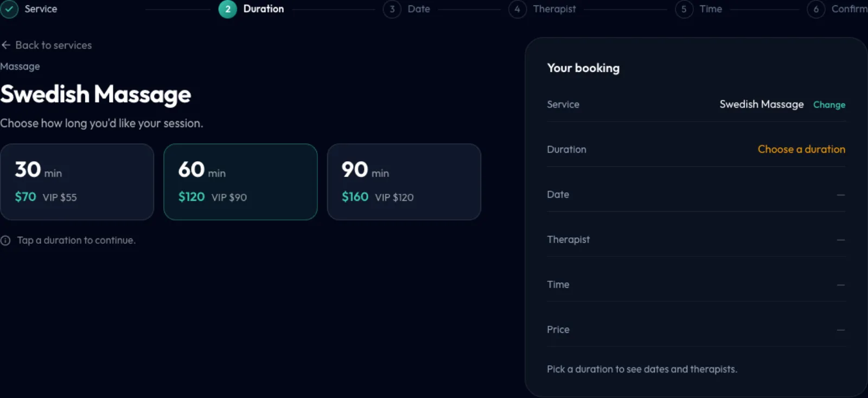This screenshot has height=398, width=868.
Task: Click the VIP $55 price text
Action: 60,197
